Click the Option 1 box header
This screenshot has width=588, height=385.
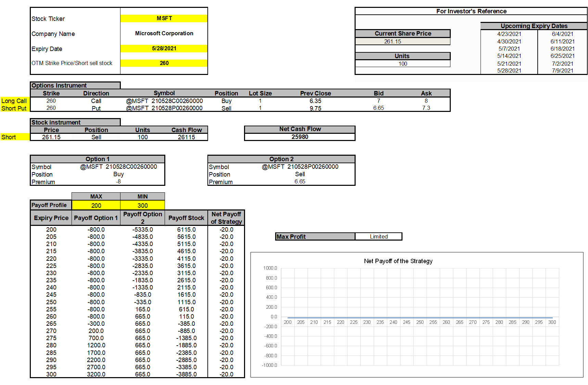click(x=98, y=159)
